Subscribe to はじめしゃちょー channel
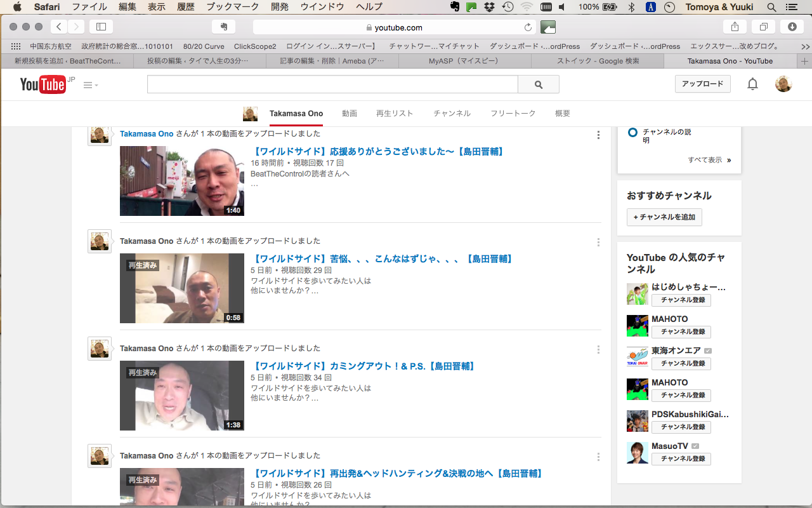 (x=681, y=300)
